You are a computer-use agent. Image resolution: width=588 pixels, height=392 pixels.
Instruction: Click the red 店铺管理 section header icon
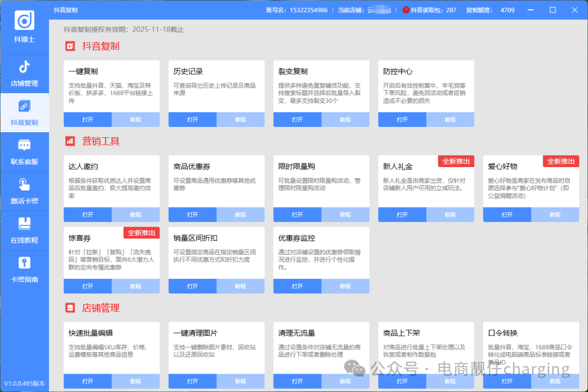pyautogui.click(x=70, y=308)
